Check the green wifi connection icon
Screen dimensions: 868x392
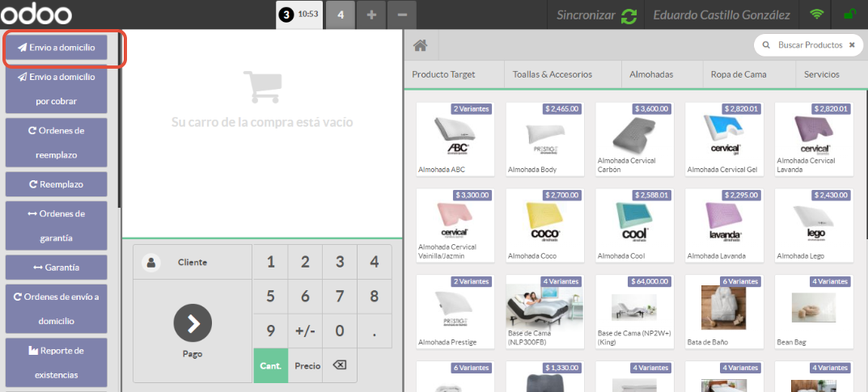(816, 15)
